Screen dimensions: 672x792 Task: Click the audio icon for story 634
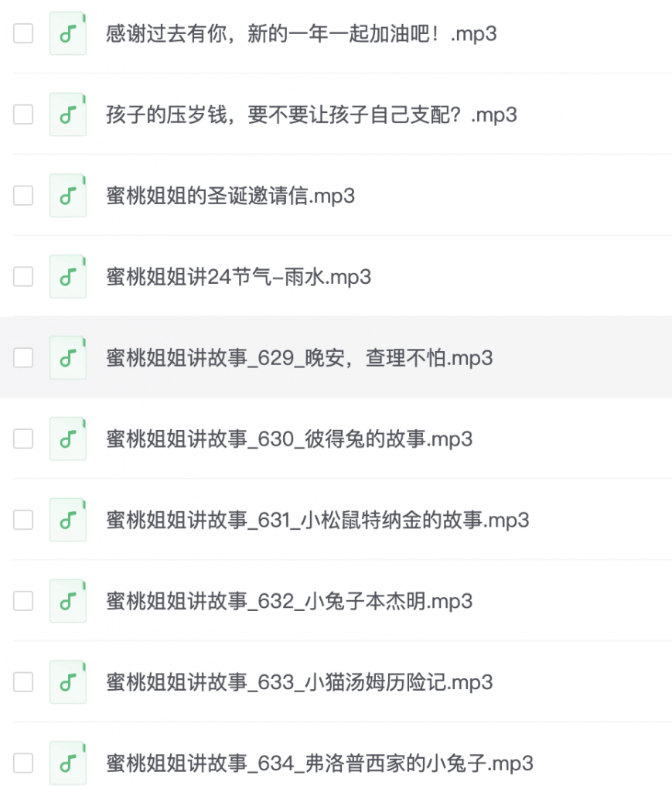(67, 763)
